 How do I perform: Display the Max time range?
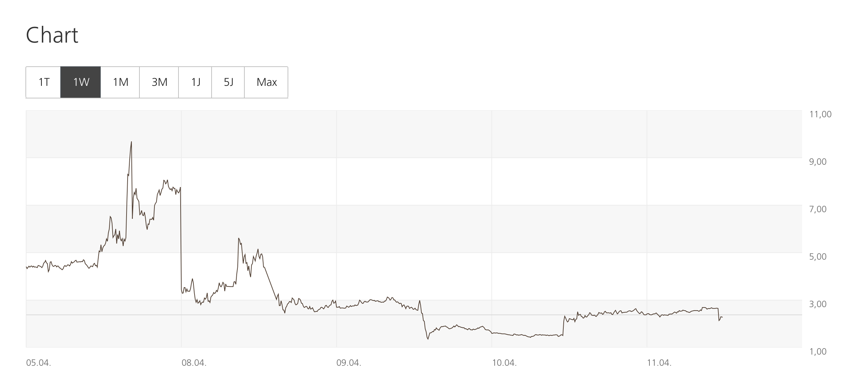click(266, 82)
